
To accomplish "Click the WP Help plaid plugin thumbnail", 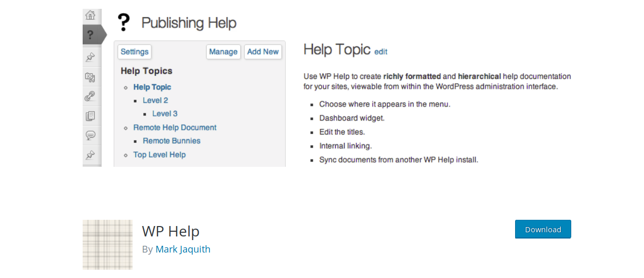I will 108,245.
